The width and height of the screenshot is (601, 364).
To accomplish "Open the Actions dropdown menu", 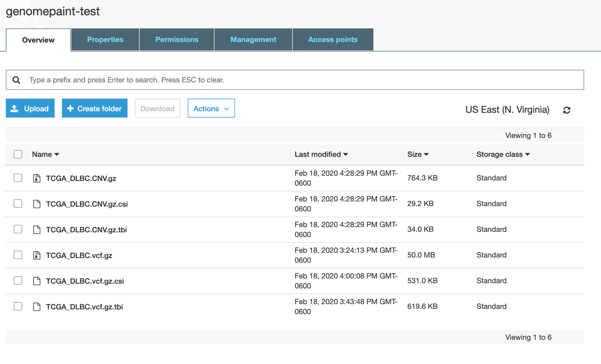I will (211, 108).
